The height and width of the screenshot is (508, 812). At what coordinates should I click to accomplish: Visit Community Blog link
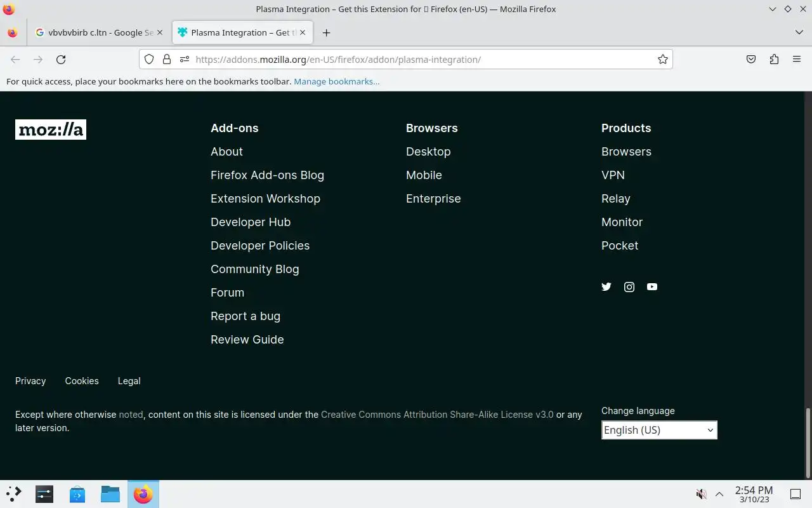254,269
